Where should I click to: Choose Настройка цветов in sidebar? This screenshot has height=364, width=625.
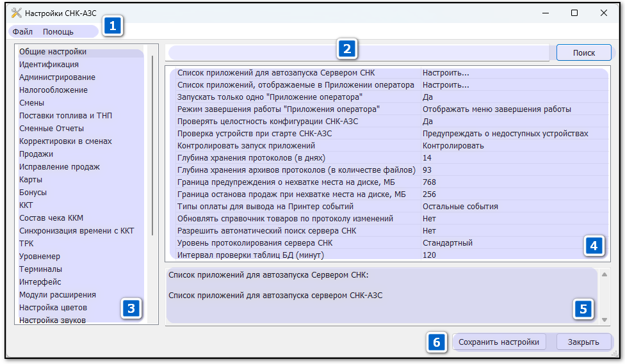pos(53,308)
